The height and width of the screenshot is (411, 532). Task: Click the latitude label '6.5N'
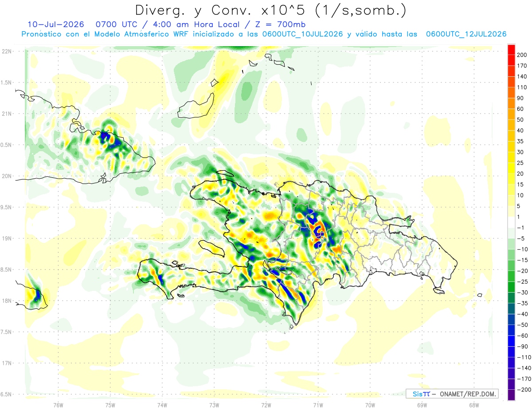tap(6, 394)
